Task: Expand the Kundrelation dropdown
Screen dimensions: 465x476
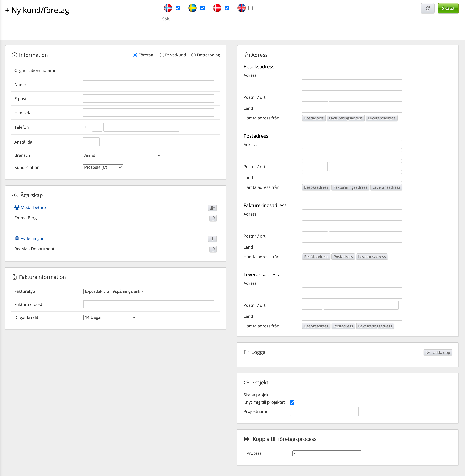Action: [x=103, y=167]
